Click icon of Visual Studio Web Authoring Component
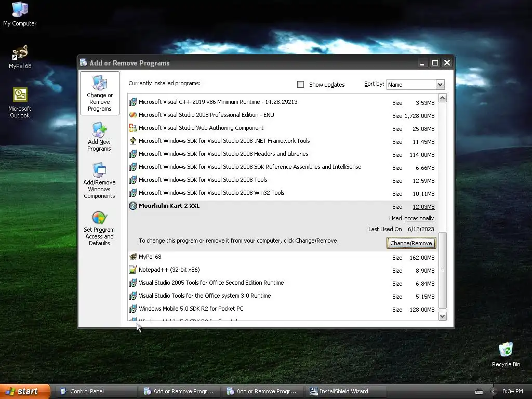 pos(133,128)
